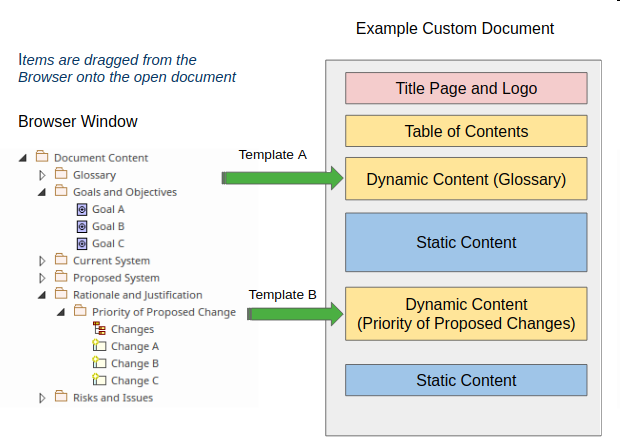Click the Goal B element icon

pos(82,226)
